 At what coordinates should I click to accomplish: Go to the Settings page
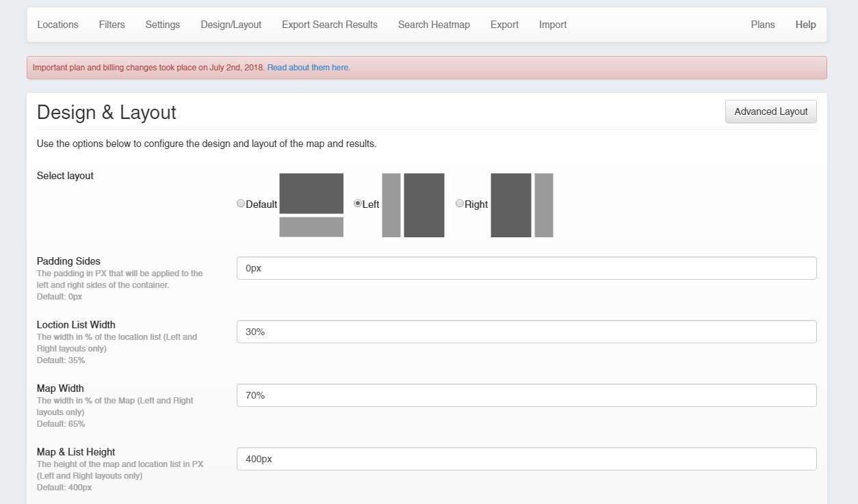click(x=163, y=25)
